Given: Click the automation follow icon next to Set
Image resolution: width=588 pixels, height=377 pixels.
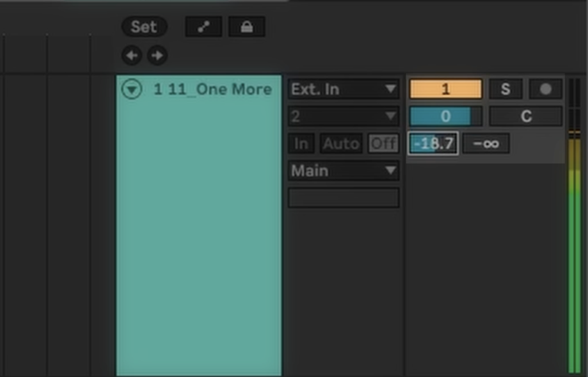Looking at the screenshot, I should point(203,27).
